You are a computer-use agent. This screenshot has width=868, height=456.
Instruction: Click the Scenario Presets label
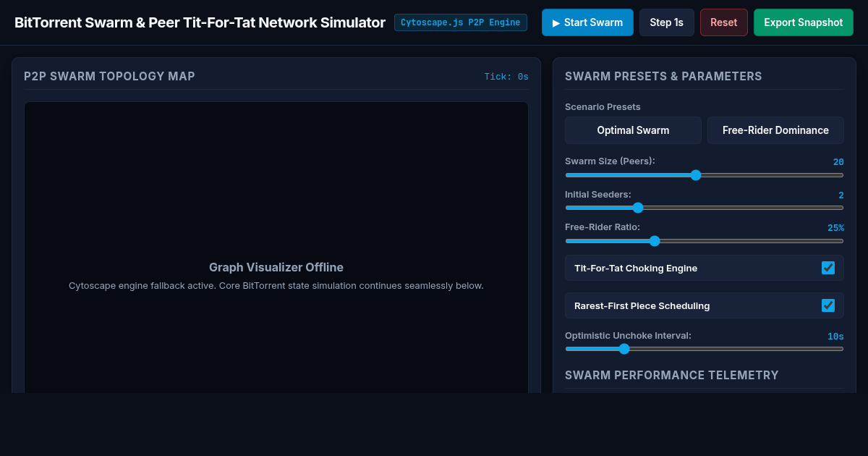[603, 107]
